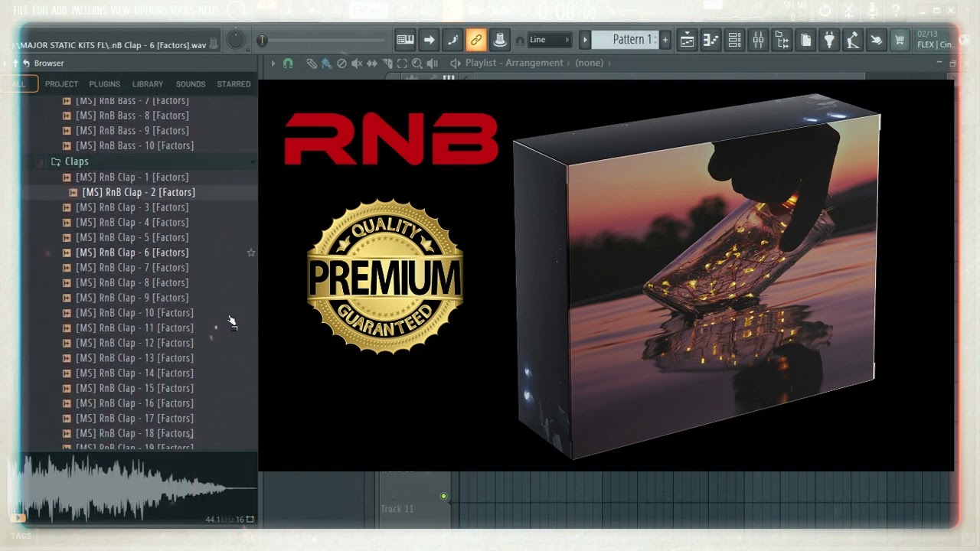Toggle the Browser window toolbar icon
Viewport: 980px width, 551px height.
pos(782,40)
